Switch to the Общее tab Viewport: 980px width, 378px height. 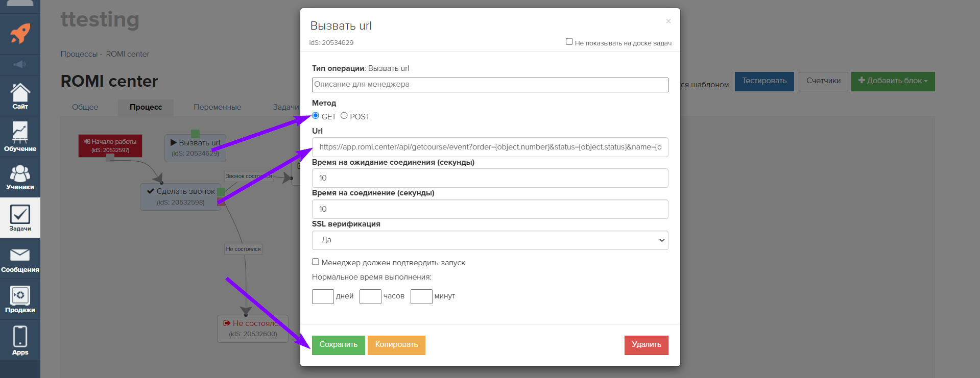[x=85, y=107]
